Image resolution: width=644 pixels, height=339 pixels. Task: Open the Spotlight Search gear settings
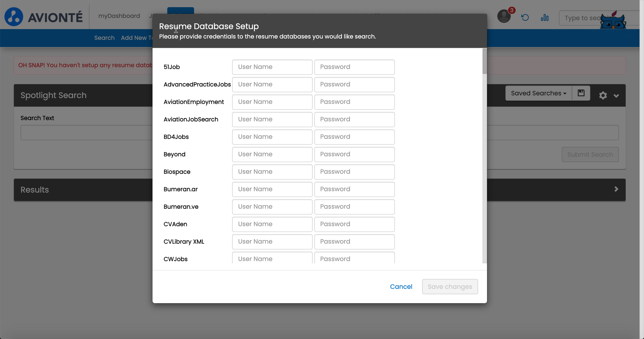pyautogui.click(x=603, y=95)
